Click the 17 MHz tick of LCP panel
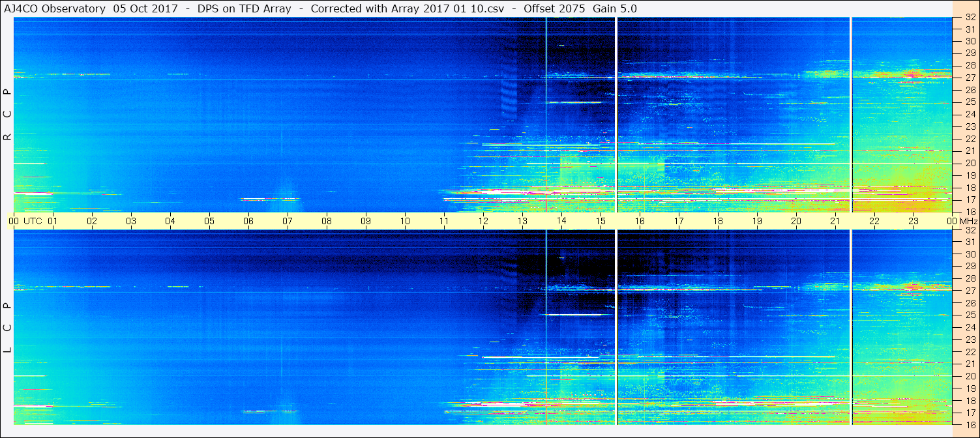The image size is (980, 438). pyautogui.click(x=970, y=413)
